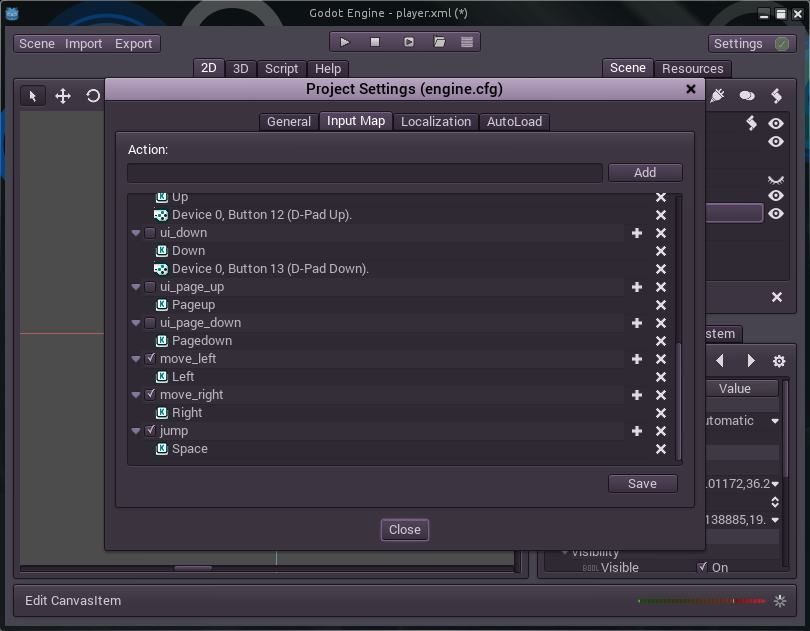Toggle the Settings check indicator
This screenshot has width=810, height=631.
(782, 44)
